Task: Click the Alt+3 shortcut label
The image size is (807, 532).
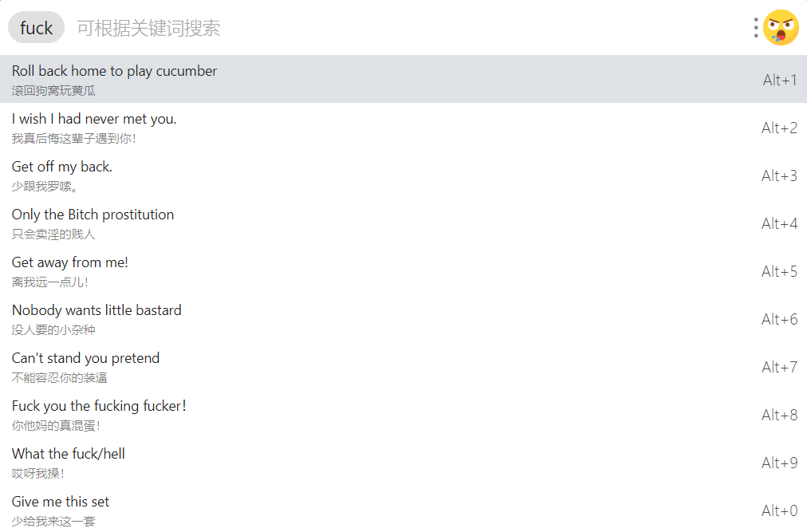Action: pyautogui.click(x=779, y=175)
